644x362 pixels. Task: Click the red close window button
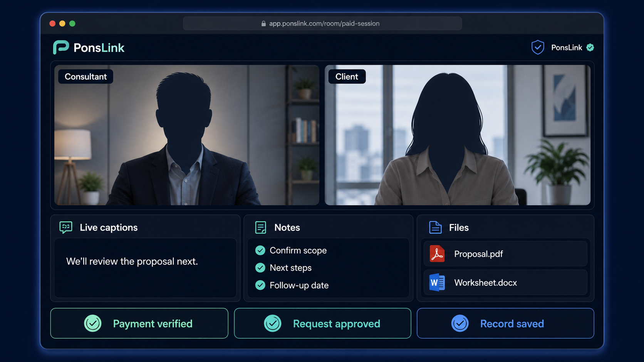tap(53, 23)
